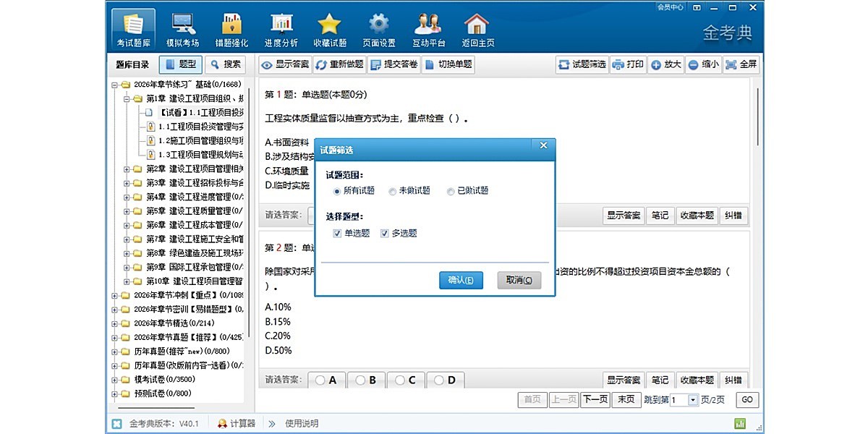Click the 确认 button in the dialog
The width and height of the screenshot is (868, 434).
[461, 281]
